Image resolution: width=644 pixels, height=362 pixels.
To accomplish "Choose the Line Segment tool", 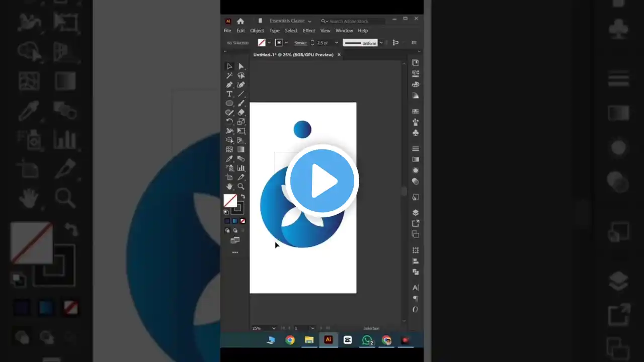I will click(x=241, y=94).
